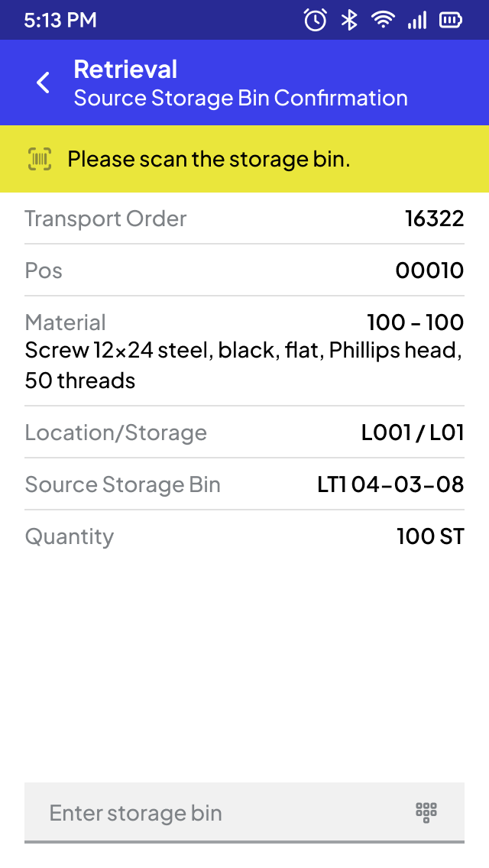This screenshot has width=489, height=868.
Task: Tap the battery status icon
Action: point(451,20)
